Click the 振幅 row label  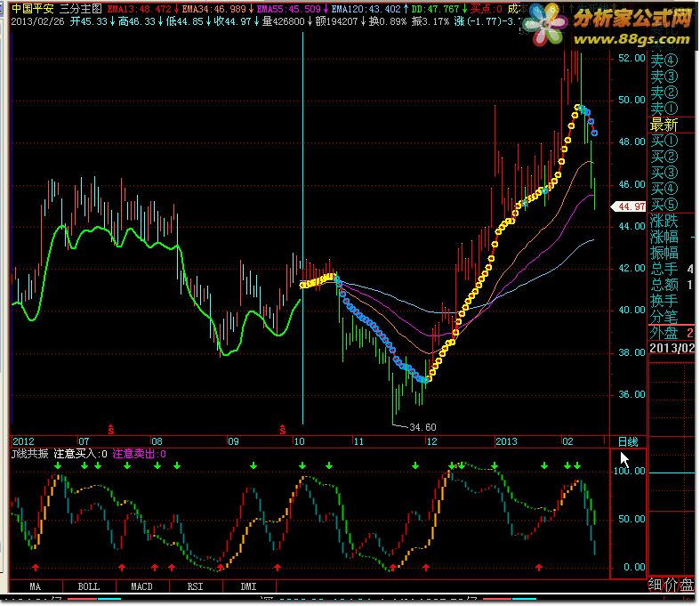pos(664,253)
